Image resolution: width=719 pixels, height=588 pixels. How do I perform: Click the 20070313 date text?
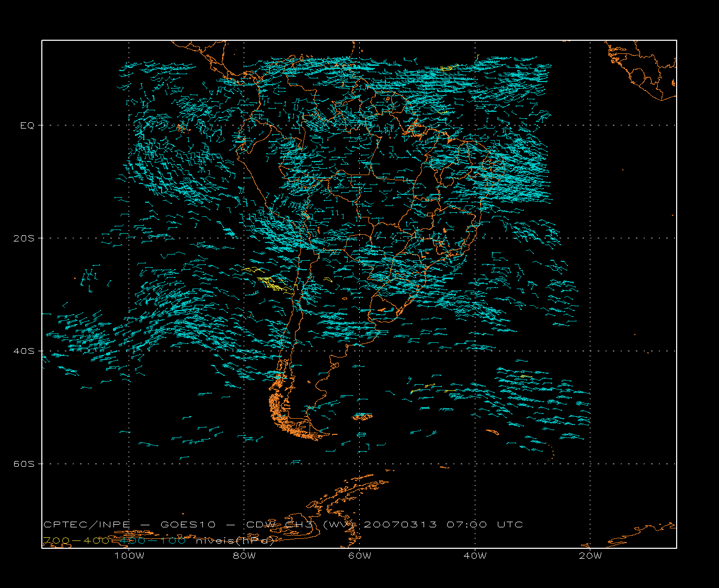click(400, 524)
